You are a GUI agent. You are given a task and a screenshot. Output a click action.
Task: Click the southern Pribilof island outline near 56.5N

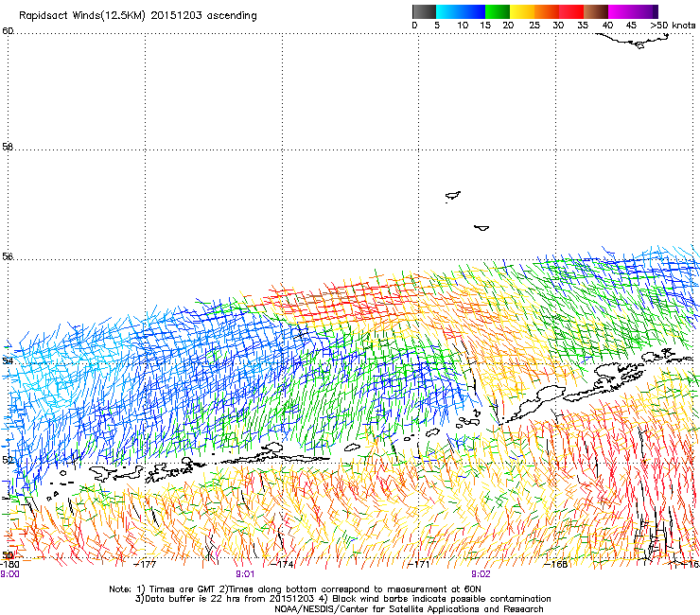pyautogui.click(x=481, y=228)
